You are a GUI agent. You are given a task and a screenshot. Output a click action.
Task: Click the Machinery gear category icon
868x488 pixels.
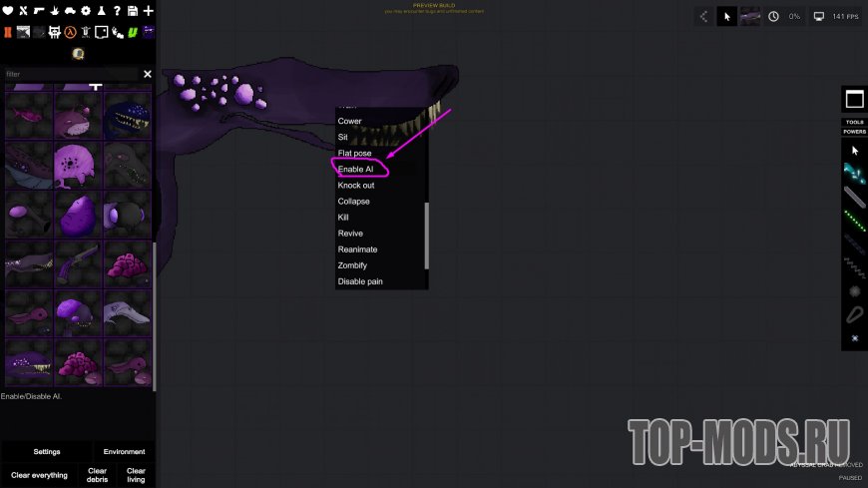(86, 11)
